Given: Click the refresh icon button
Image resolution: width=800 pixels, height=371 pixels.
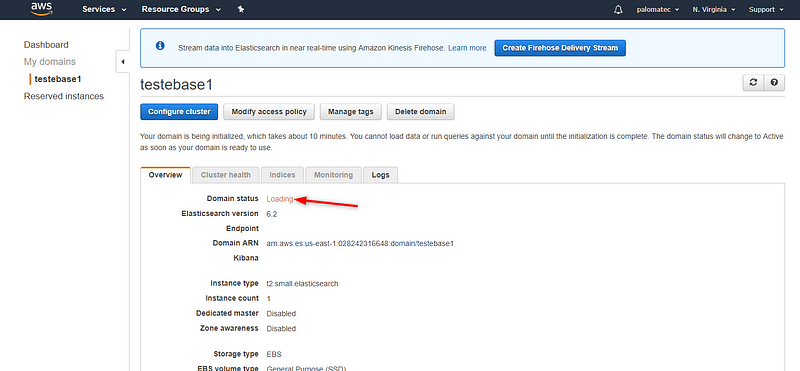Looking at the screenshot, I should tap(753, 83).
